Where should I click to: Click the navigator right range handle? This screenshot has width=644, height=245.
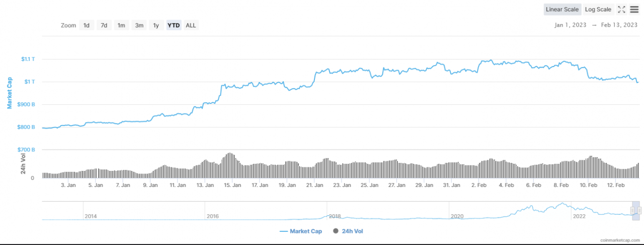[x=639, y=210]
